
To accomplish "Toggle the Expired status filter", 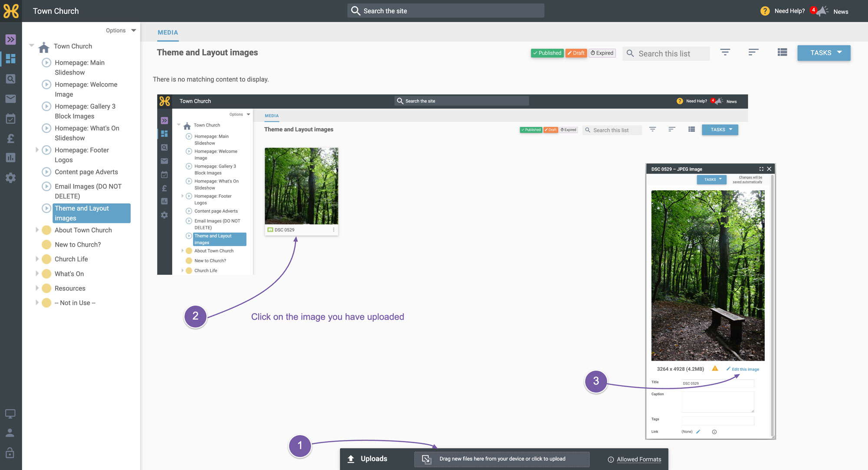I will point(602,53).
